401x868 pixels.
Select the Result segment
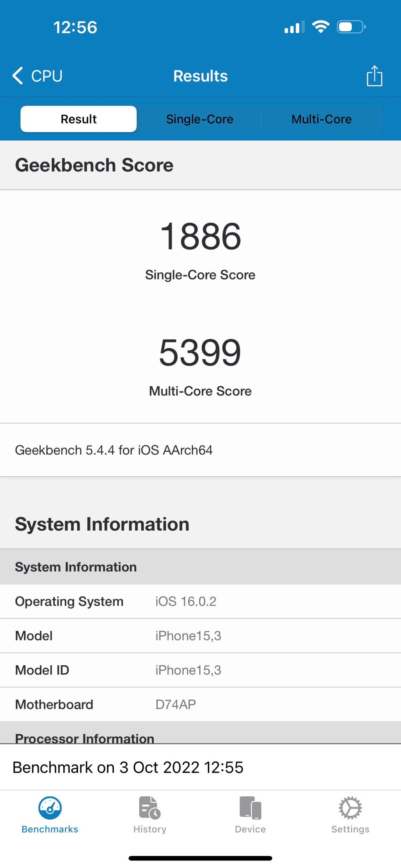[79, 119]
